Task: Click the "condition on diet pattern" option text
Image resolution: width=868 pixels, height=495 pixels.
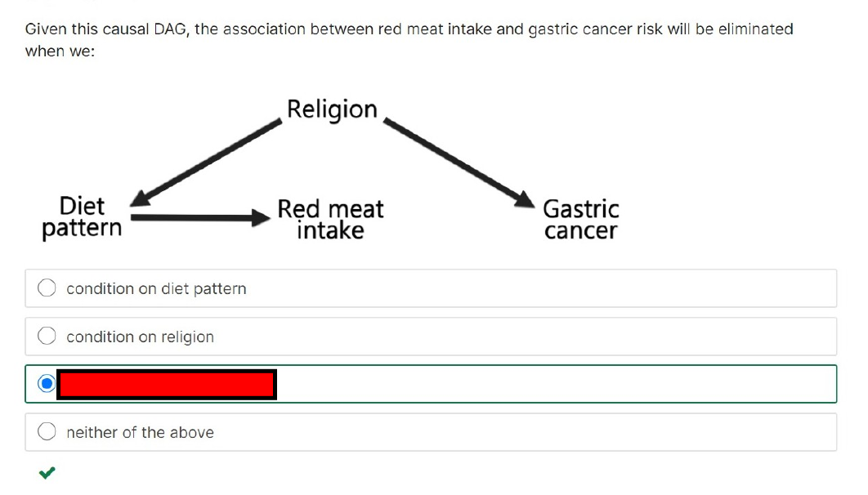Action: coord(156,288)
